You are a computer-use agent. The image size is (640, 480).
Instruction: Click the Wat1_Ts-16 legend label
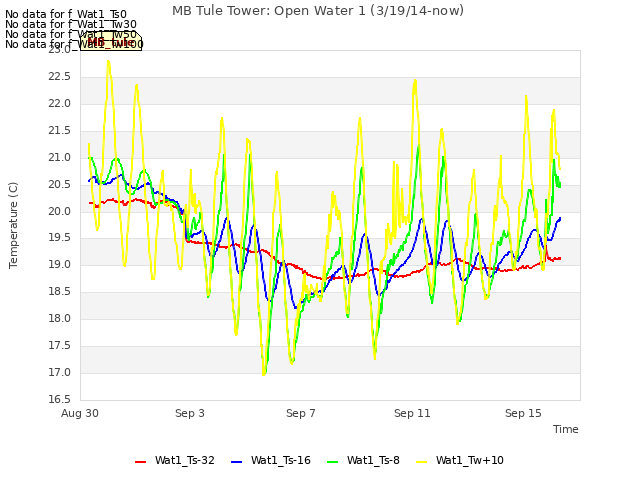point(281,460)
